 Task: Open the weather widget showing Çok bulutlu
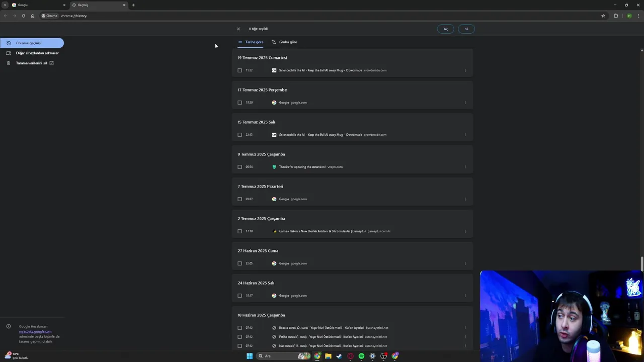pos(16,356)
